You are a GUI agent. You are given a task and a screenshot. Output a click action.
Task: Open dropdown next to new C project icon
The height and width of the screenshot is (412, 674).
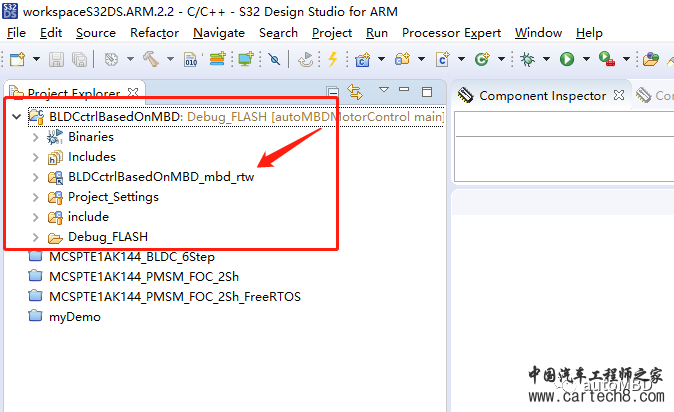[x=381, y=59]
